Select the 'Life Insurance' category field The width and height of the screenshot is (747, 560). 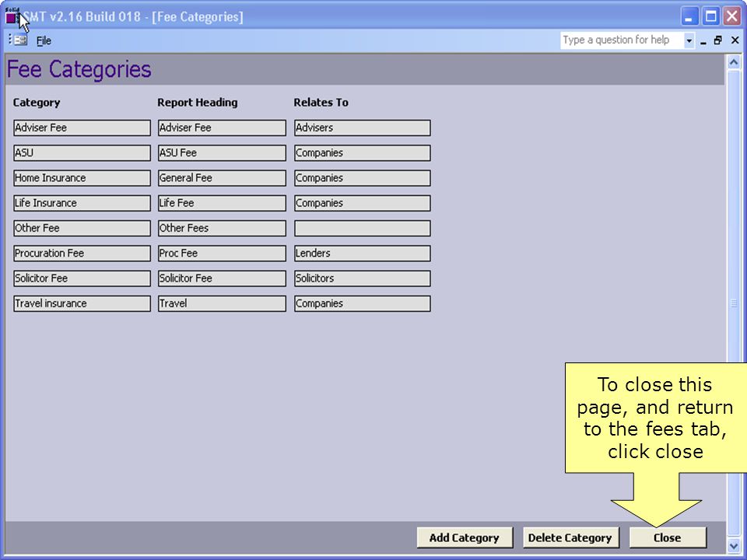tap(82, 203)
